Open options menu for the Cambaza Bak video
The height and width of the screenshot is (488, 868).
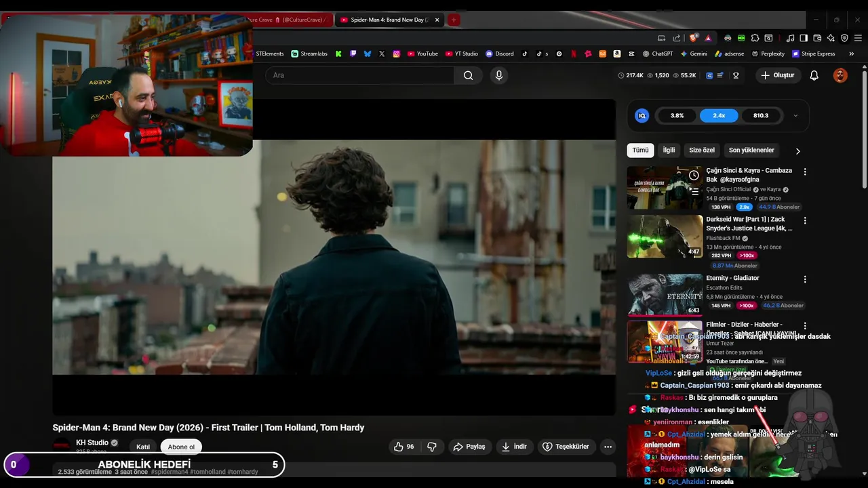point(805,172)
